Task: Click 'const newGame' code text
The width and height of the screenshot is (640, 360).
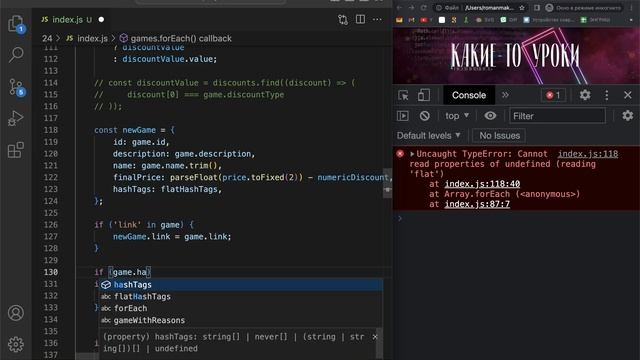Action: tap(125, 130)
